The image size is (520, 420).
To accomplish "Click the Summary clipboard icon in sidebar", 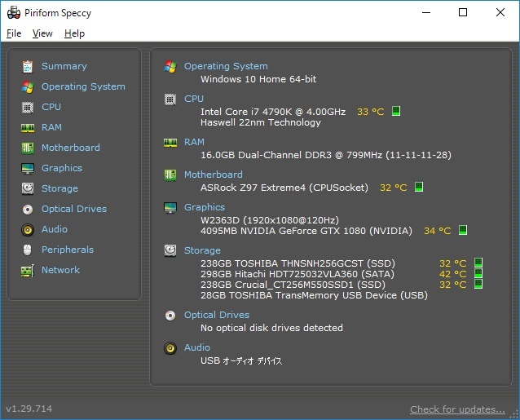I will tap(28, 66).
